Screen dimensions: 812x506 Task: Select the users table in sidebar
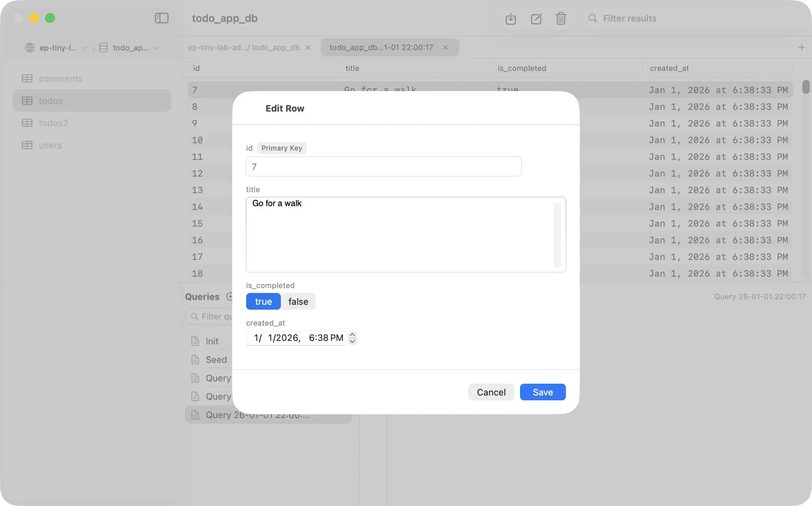coord(92,145)
